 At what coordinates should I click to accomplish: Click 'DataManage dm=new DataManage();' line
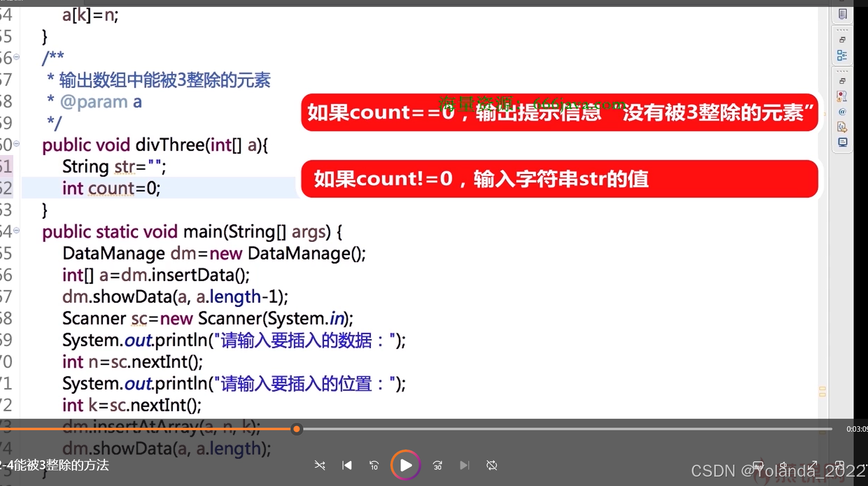pyautogui.click(x=214, y=253)
